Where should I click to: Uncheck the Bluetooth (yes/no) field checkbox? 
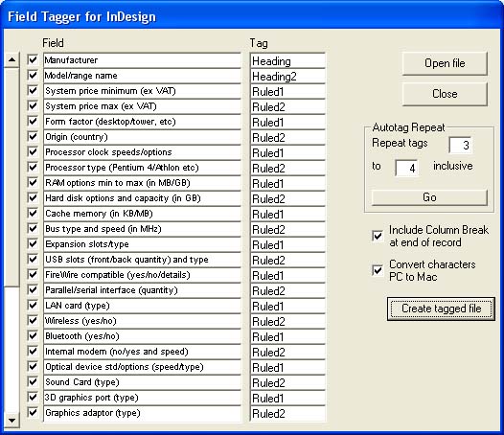pos(33,336)
